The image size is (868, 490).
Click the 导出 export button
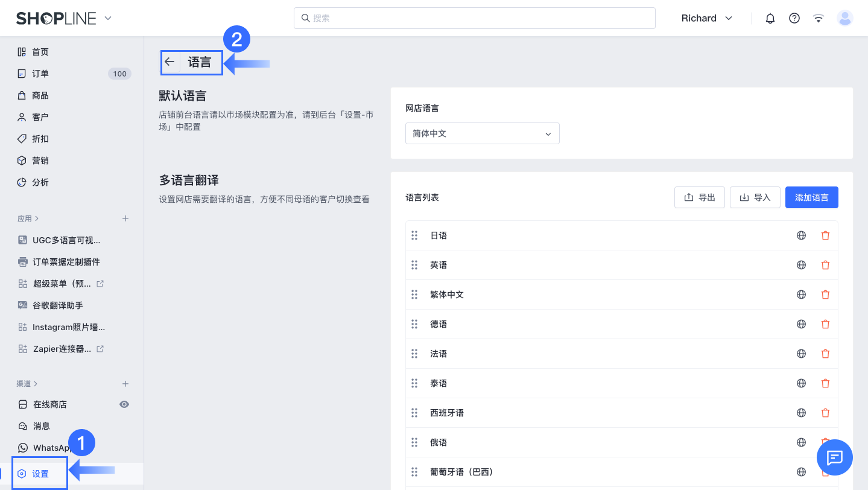(x=699, y=197)
